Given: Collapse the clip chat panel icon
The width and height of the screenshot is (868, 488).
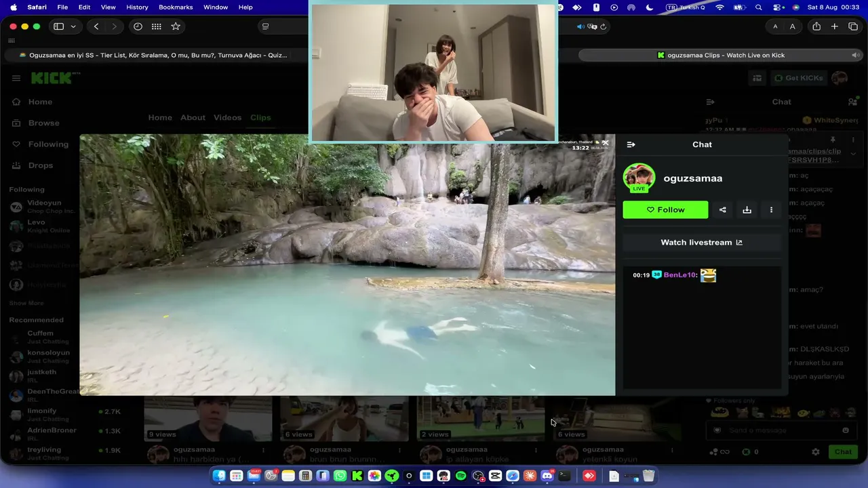Looking at the screenshot, I should 631,144.
